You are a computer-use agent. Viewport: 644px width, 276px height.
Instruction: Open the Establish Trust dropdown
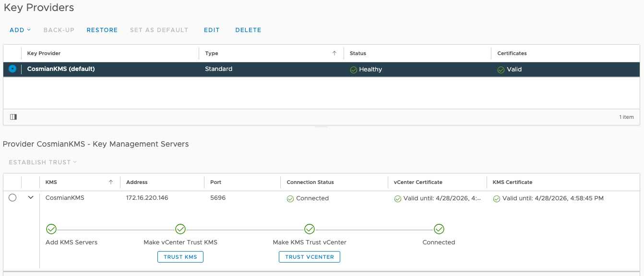[43, 162]
